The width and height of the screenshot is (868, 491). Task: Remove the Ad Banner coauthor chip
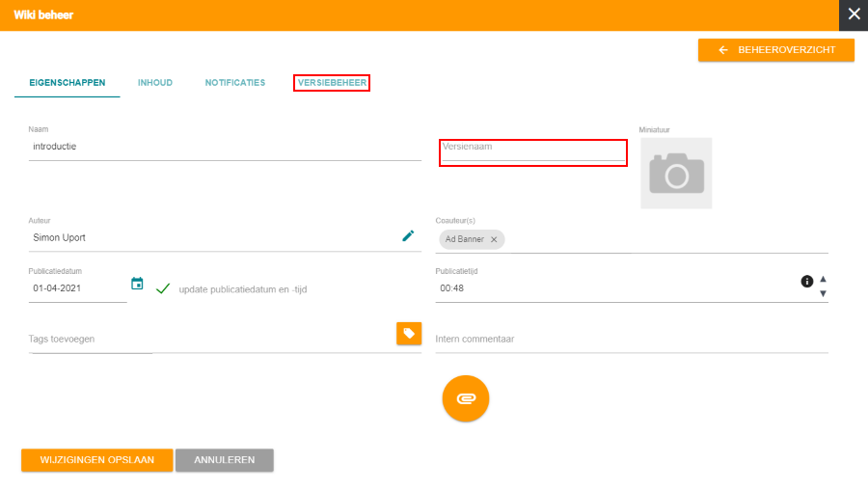(x=494, y=239)
